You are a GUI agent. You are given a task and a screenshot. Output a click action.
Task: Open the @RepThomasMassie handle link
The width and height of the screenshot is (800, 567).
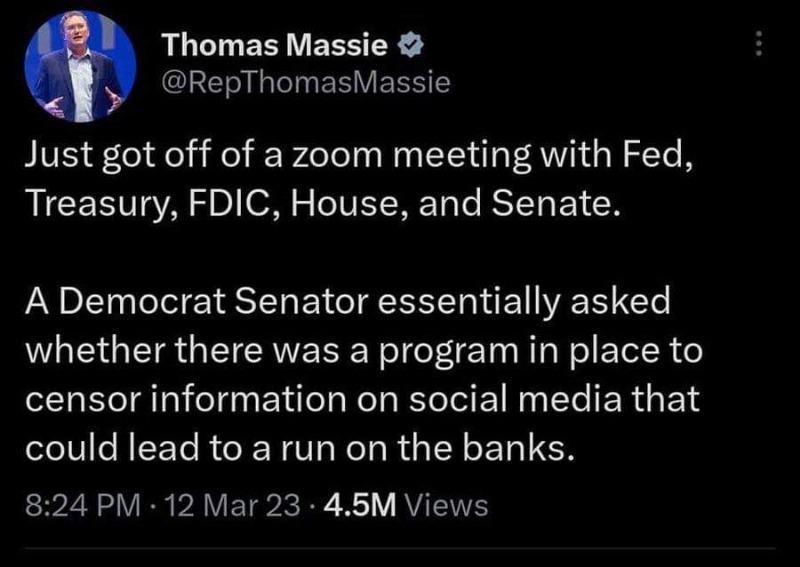point(305,83)
